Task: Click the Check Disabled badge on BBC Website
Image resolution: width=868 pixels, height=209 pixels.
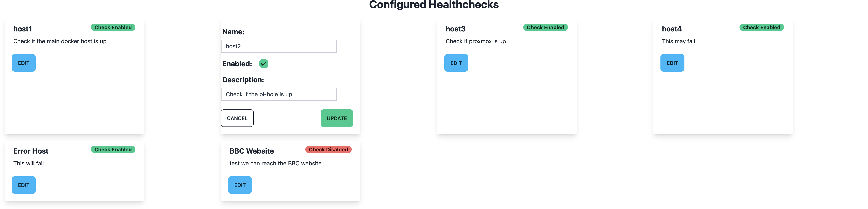Action: [x=328, y=149]
